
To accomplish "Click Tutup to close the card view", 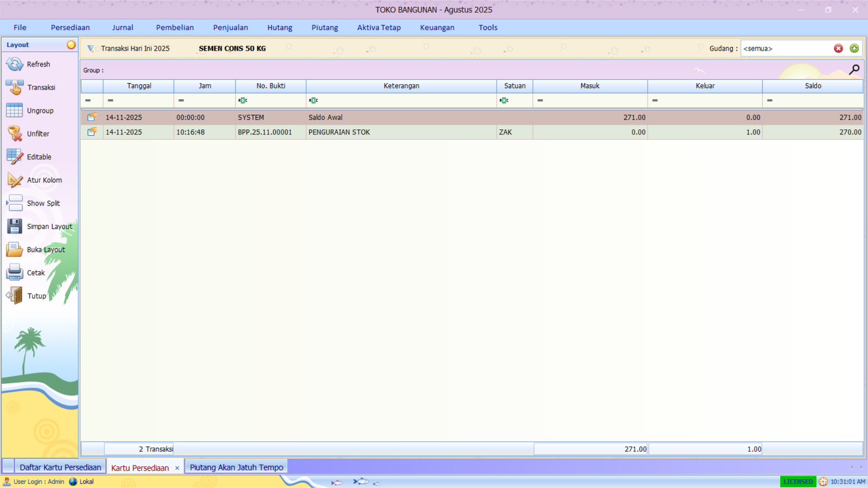I will pos(14,296).
